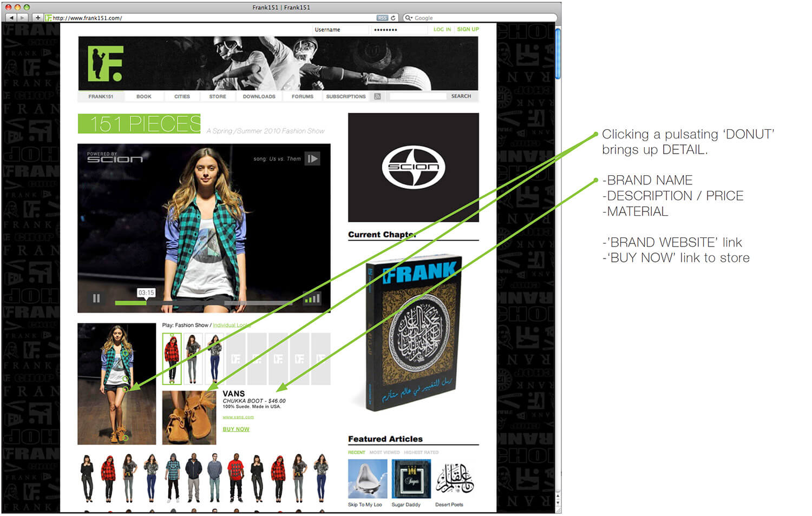Click the 'A Spring/Summer 2010 Fashion Show' subtitle
The image size is (812, 516).
coord(266,131)
